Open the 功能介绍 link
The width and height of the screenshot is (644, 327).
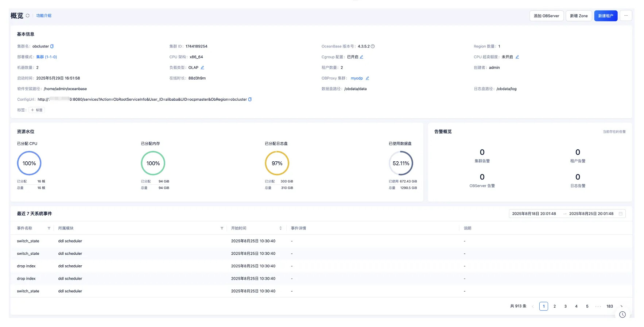click(44, 16)
